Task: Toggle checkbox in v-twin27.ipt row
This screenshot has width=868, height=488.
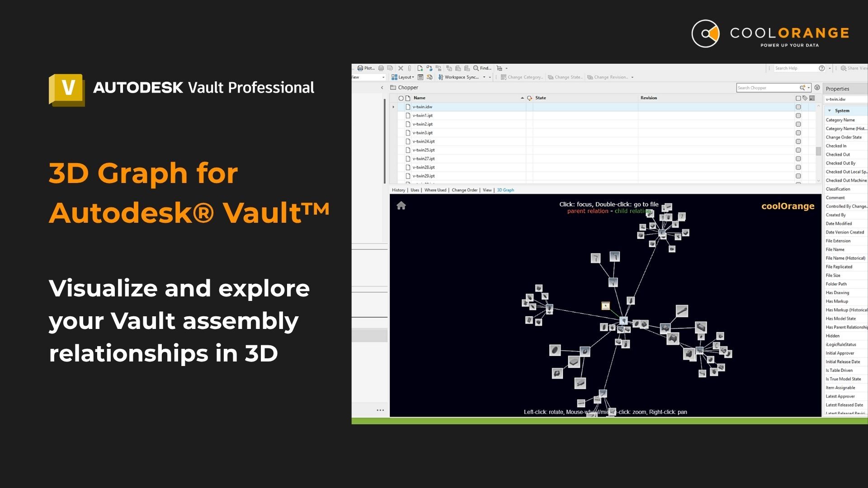Action: click(x=798, y=159)
